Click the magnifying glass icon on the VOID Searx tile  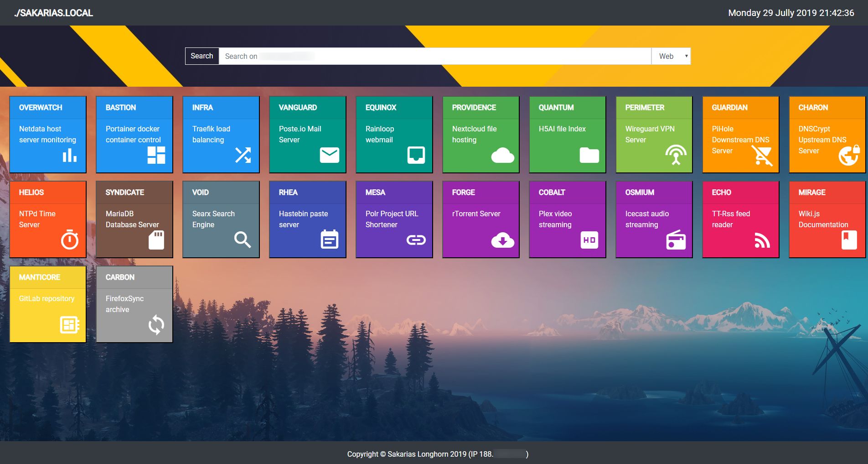(242, 240)
